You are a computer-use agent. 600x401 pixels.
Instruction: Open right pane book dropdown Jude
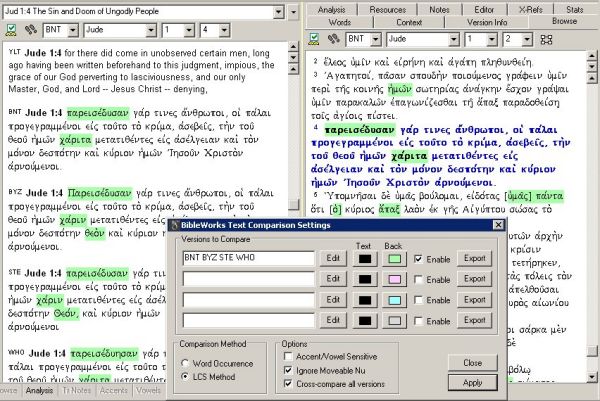coord(454,39)
